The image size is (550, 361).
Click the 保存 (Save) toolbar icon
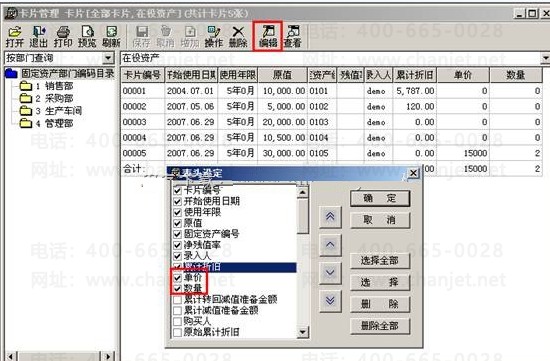[141, 36]
